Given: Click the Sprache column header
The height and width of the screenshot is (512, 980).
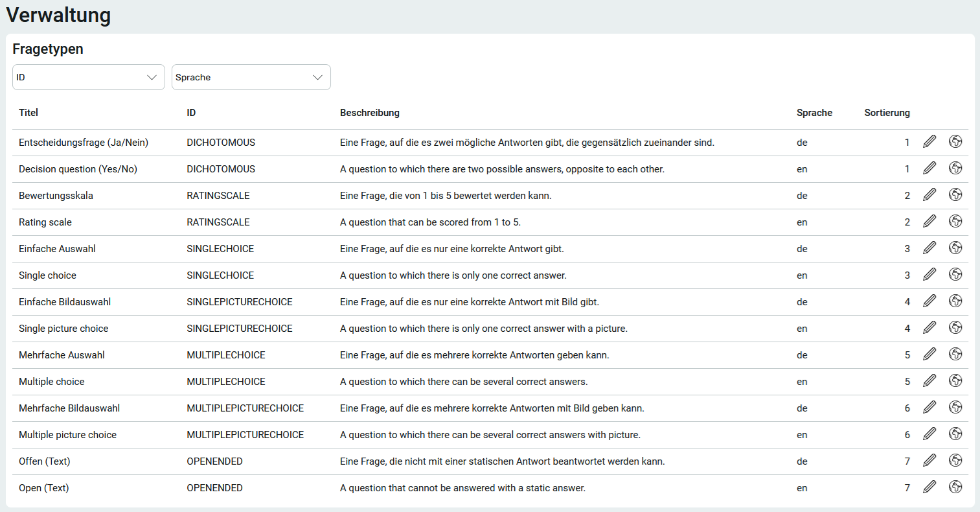Looking at the screenshot, I should [814, 113].
